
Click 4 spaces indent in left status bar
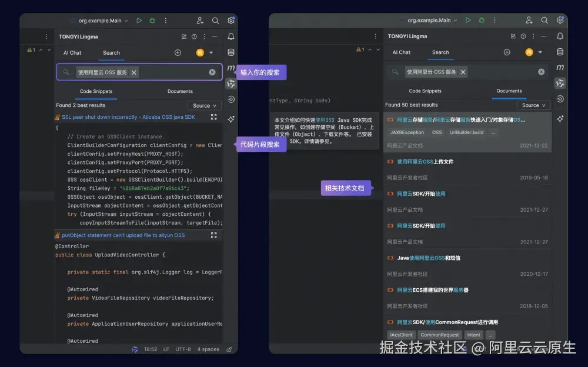click(x=208, y=349)
